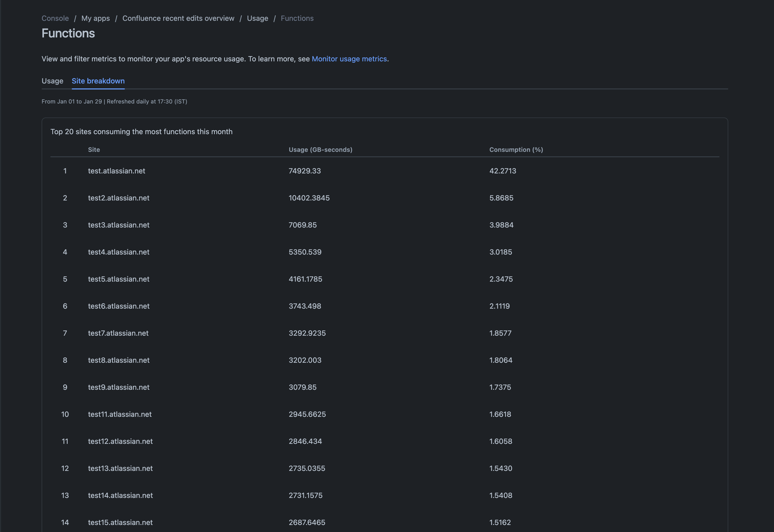
Task: Select test4.atlassian.net site name
Action: (x=119, y=252)
